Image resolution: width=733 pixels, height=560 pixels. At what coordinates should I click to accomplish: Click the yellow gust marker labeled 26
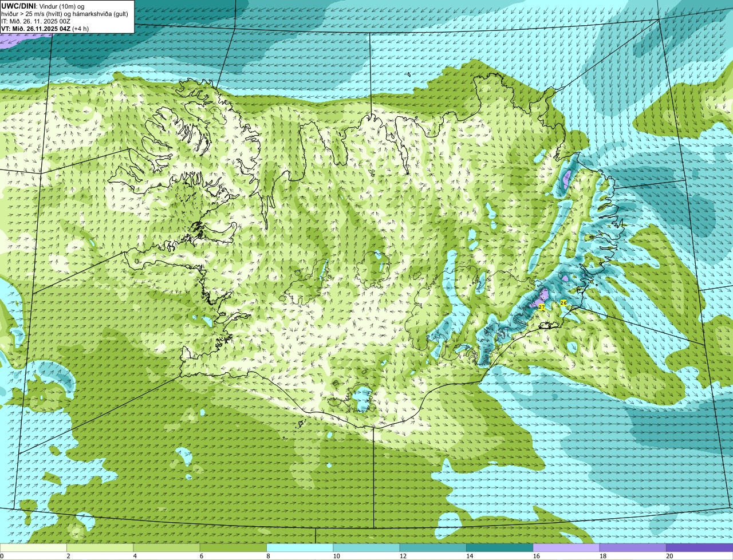(x=563, y=303)
